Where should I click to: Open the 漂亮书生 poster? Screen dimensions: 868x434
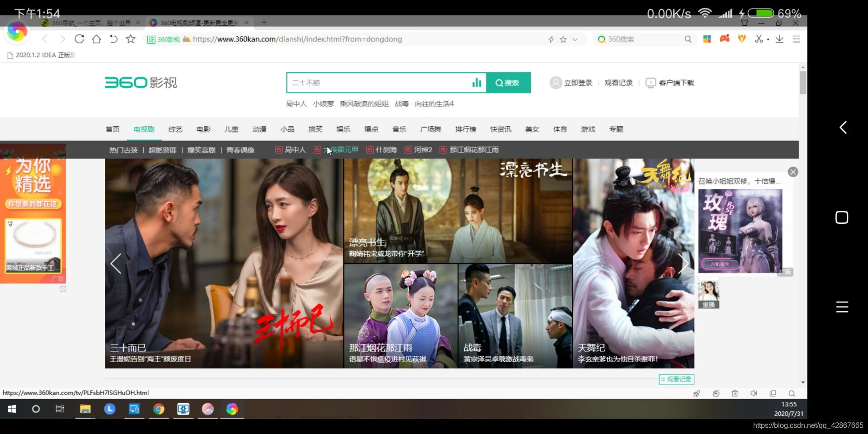pos(458,211)
